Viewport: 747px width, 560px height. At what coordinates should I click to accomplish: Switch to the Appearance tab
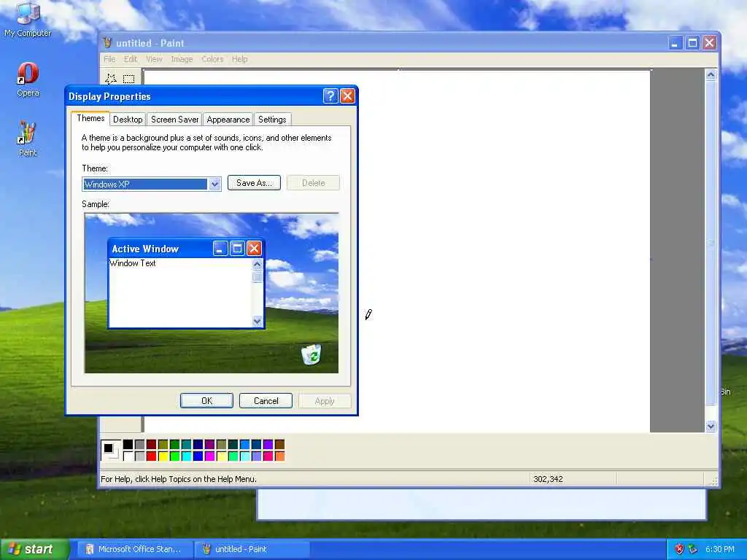pos(228,120)
